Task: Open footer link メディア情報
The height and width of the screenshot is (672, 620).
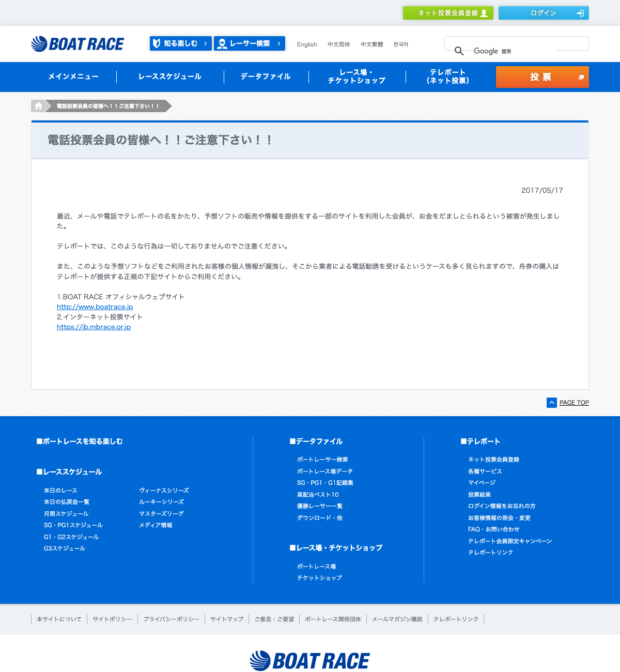Action: click(x=156, y=525)
